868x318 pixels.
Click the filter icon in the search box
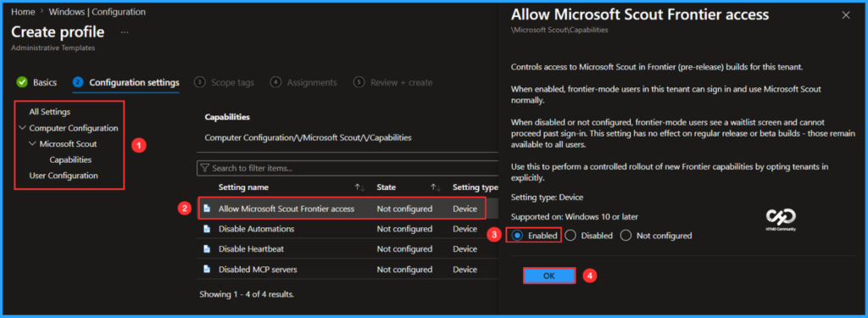click(x=205, y=168)
